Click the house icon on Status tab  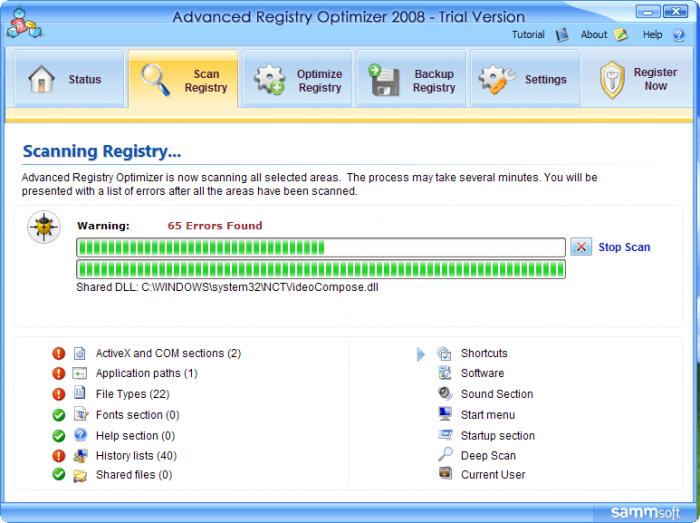(x=42, y=79)
